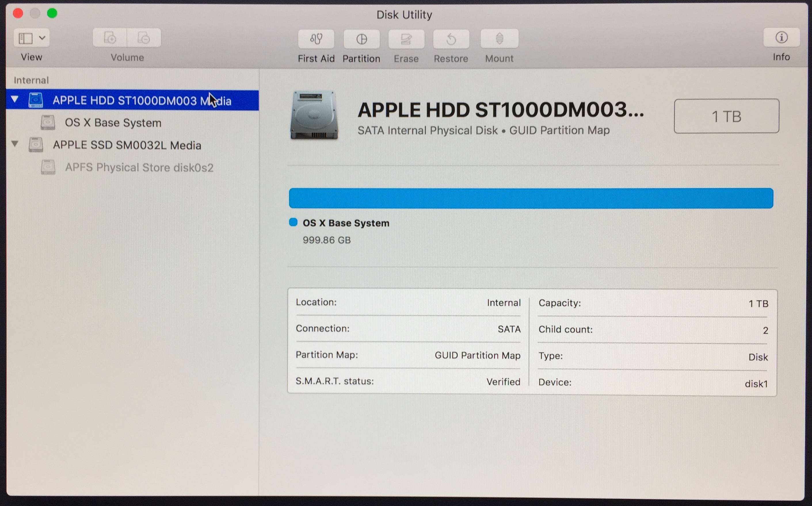
Task: Click the Erase toolbar icon
Action: 406,39
